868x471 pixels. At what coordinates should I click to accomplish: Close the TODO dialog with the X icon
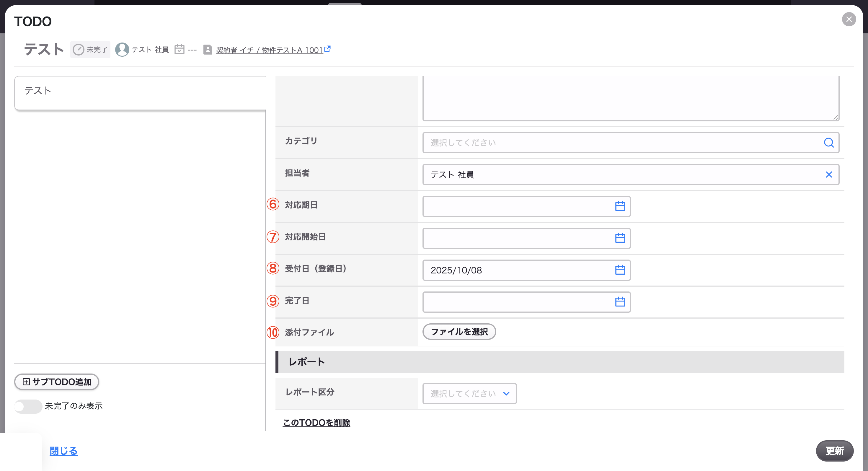[849, 19]
